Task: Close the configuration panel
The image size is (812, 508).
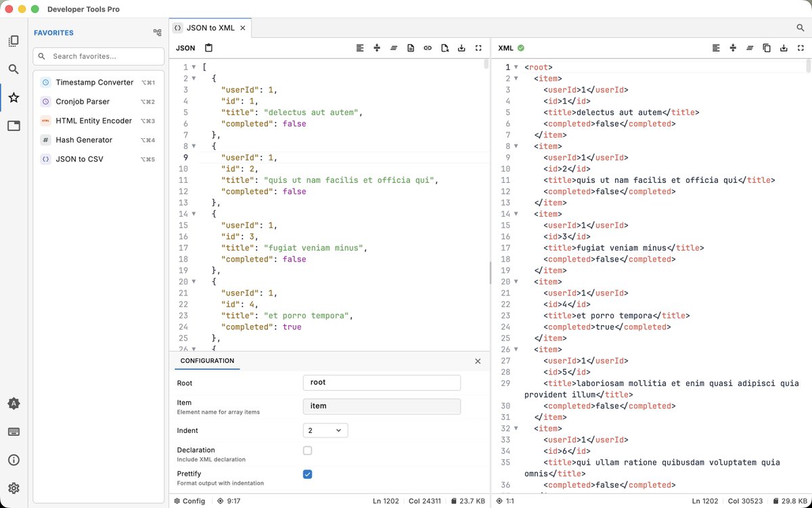Action: tap(478, 361)
